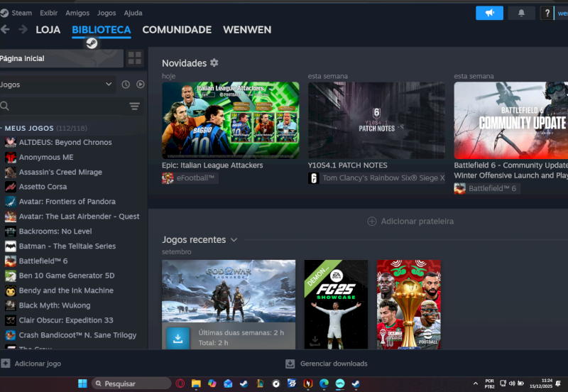The width and height of the screenshot is (568, 392).
Task: Open advanced filter options icon
Action: click(134, 106)
